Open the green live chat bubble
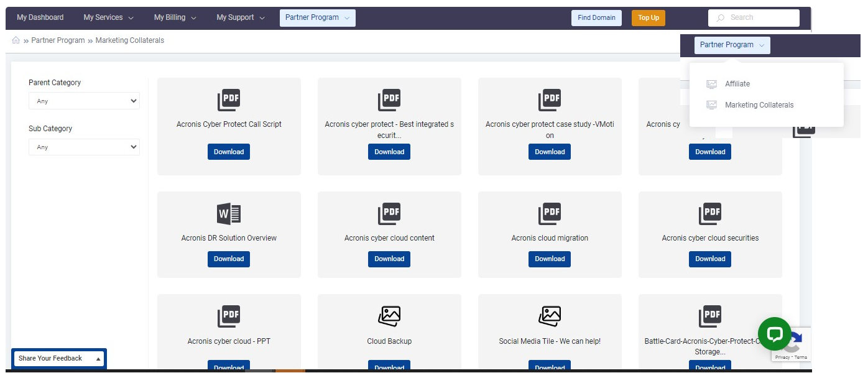Screen dimensions: 868x378 coord(774,334)
